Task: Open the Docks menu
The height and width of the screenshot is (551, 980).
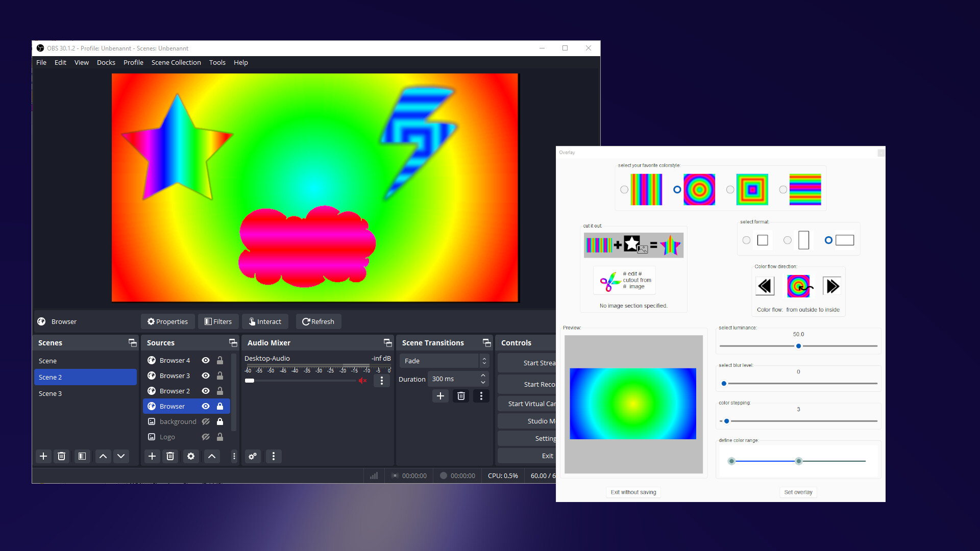Action: click(x=106, y=62)
